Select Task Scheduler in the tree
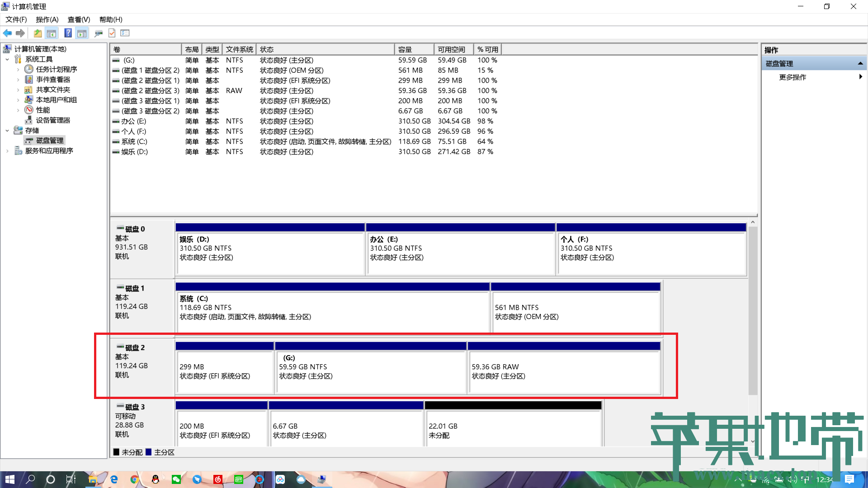Image resolution: width=868 pixels, height=488 pixels. (56, 69)
